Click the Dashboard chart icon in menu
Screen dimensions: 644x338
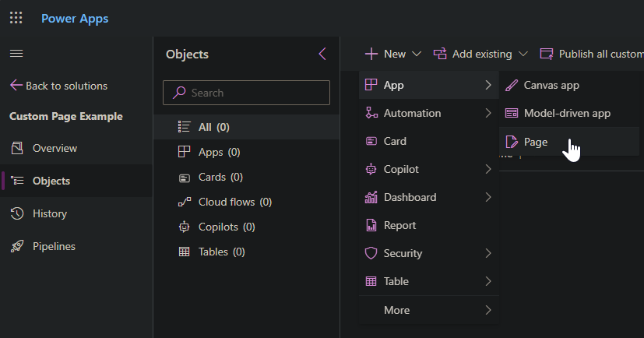click(371, 197)
